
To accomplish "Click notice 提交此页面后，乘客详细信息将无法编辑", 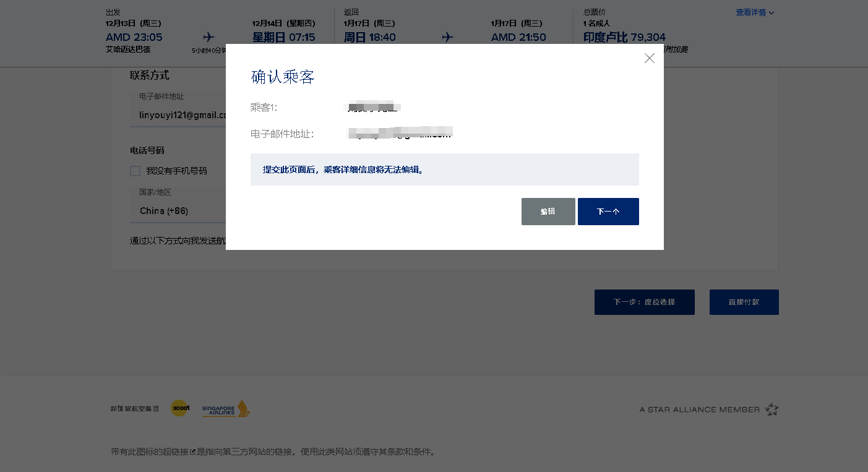I will coord(343,169).
